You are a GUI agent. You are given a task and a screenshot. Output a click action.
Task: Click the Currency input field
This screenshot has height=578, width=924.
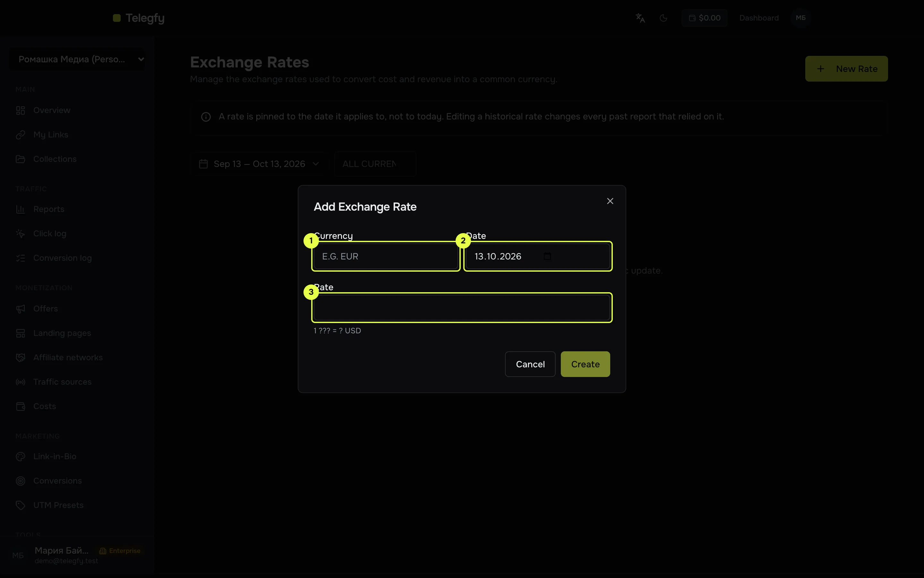point(386,256)
